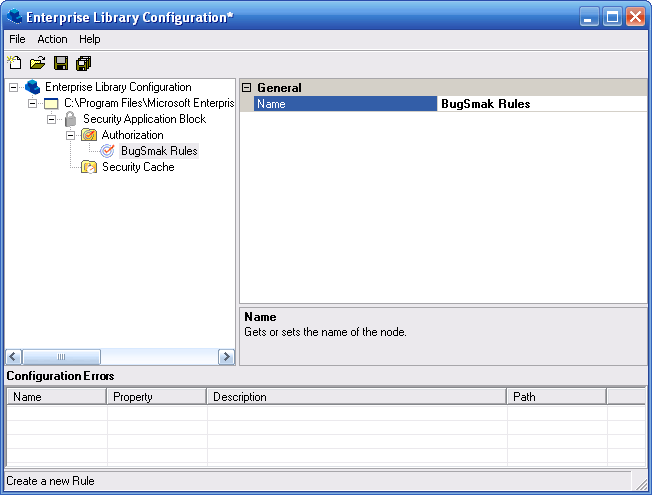Click the Security Cache node icon

click(x=89, y=167)
